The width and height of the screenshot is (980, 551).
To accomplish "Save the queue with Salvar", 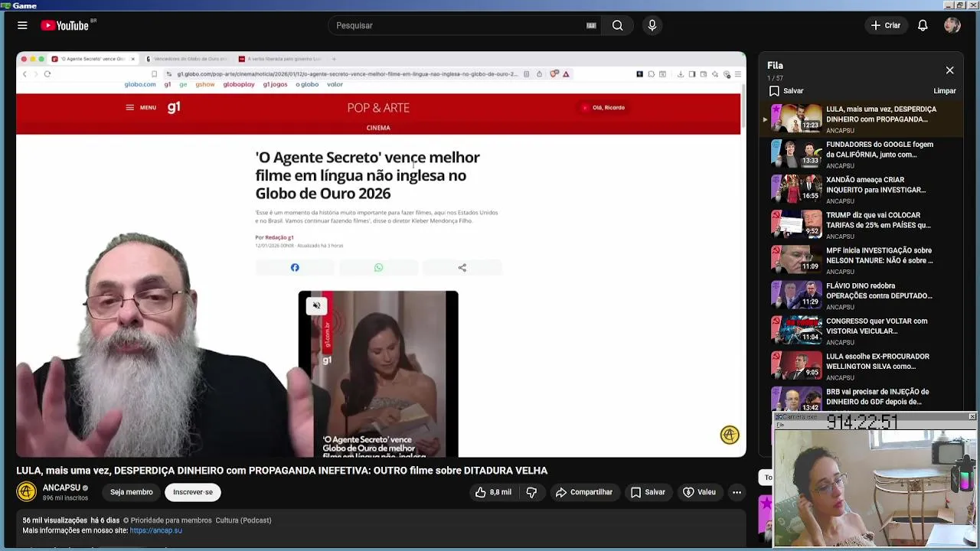I will coord(786,91).
